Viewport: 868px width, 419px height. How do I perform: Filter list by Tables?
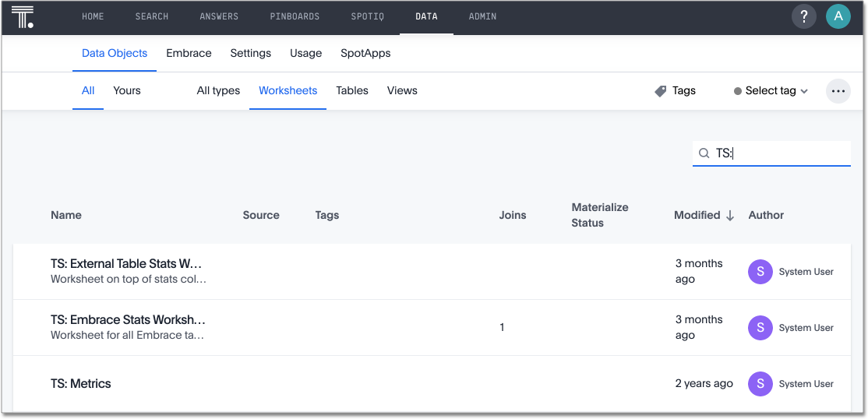tap(351, 90)
